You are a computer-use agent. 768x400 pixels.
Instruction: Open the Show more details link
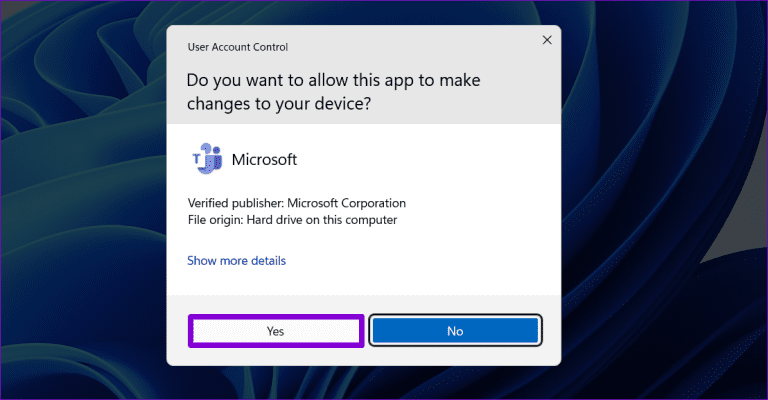pyautogui.click(x=237, y=260)
